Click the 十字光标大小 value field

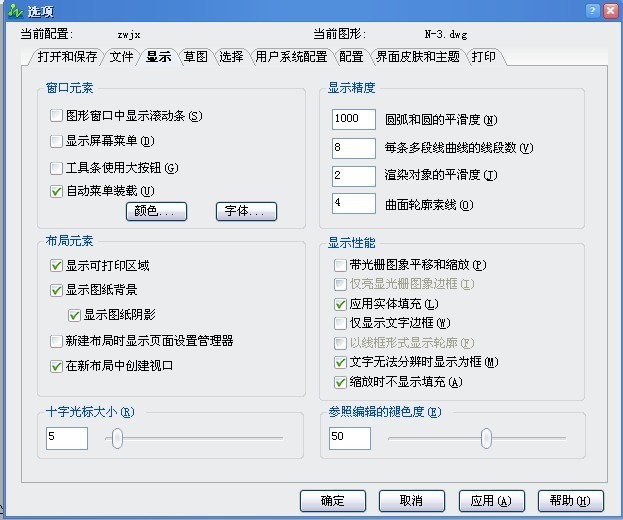(x=67, y=439)
